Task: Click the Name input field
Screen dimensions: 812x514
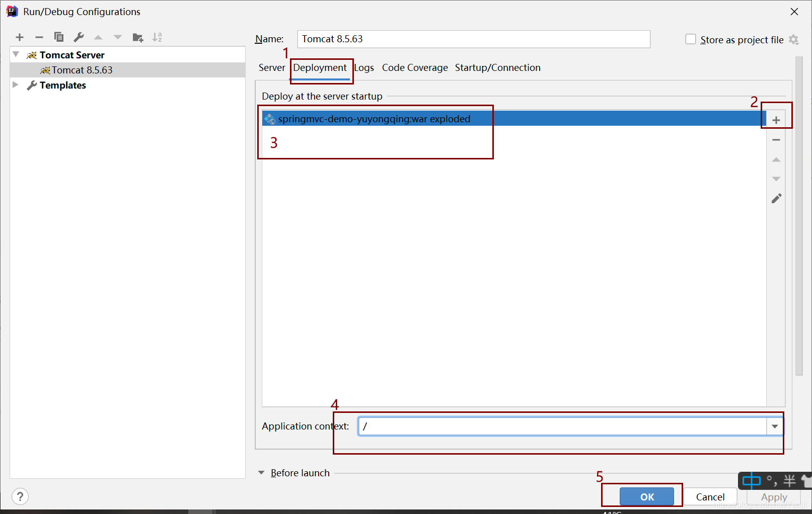Action: [x=474, y=39]
